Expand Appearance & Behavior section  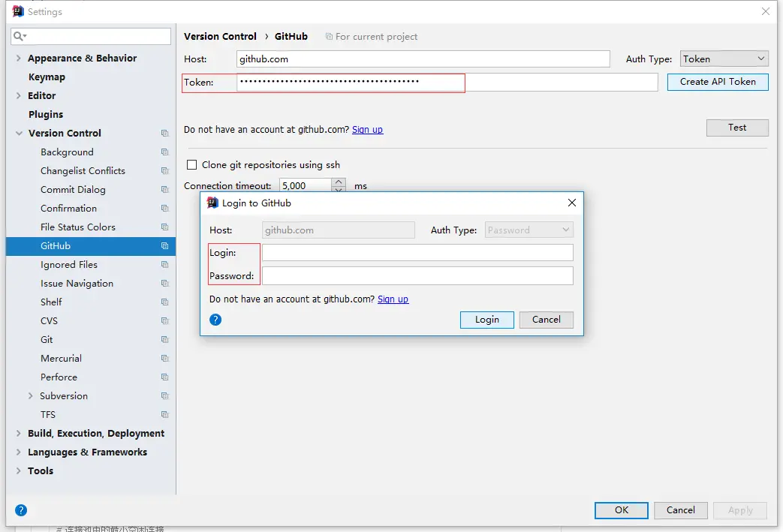(19, 58)
